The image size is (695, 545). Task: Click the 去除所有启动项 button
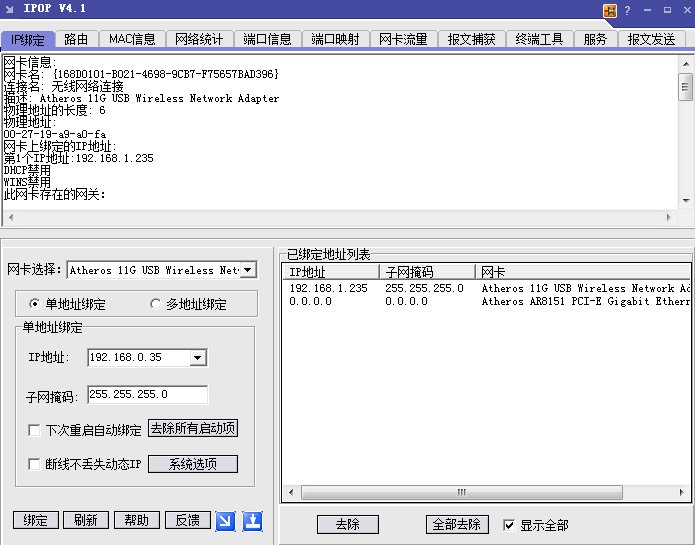193,428
